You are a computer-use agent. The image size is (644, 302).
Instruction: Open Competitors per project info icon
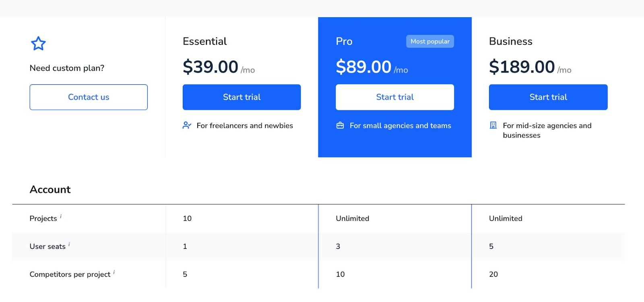114,272
